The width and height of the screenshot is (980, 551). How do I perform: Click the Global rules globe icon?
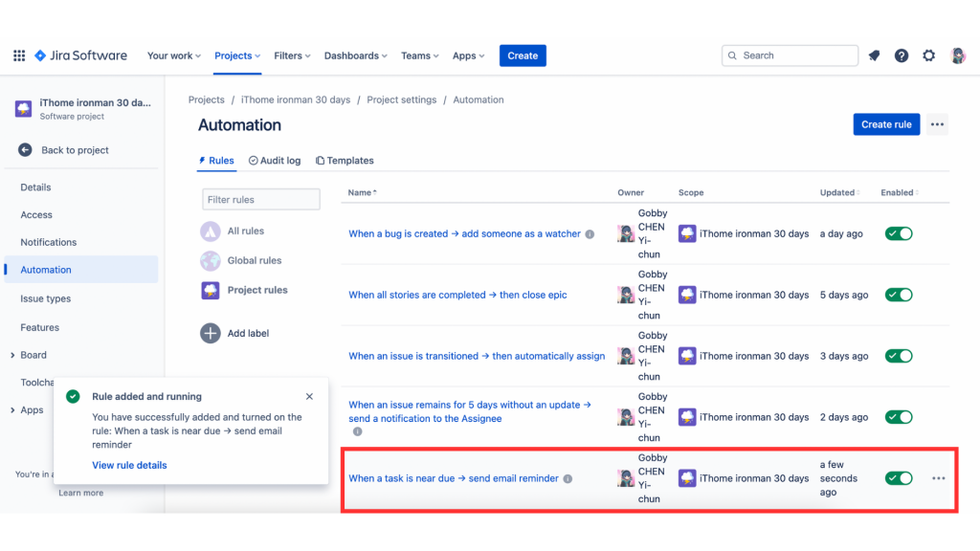pos(210,260)
